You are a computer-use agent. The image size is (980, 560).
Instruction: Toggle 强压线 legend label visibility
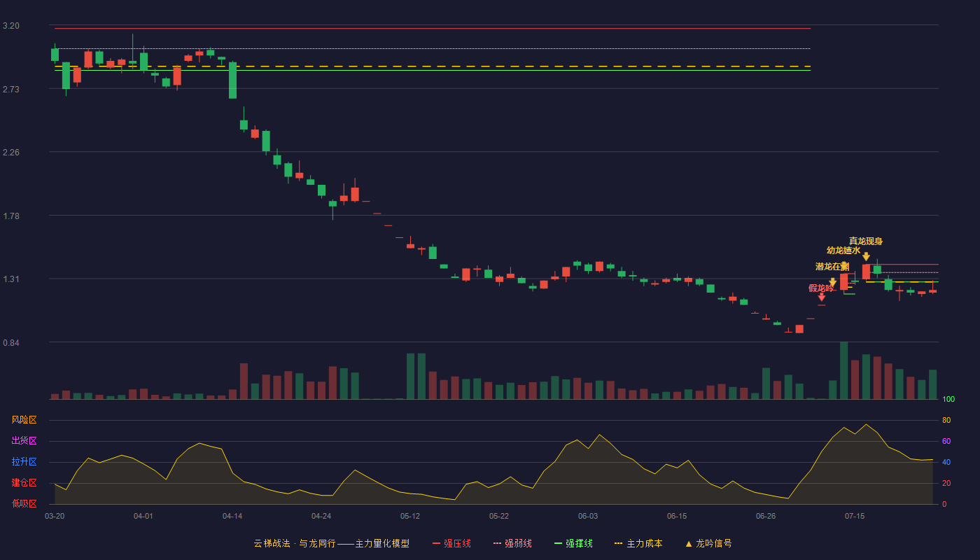click(x=457, y=543)
